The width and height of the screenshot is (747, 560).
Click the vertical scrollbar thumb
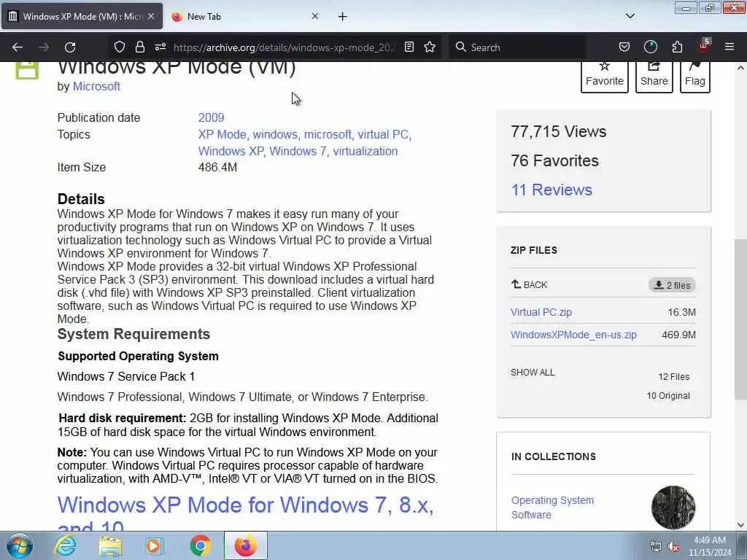point(740,319)
